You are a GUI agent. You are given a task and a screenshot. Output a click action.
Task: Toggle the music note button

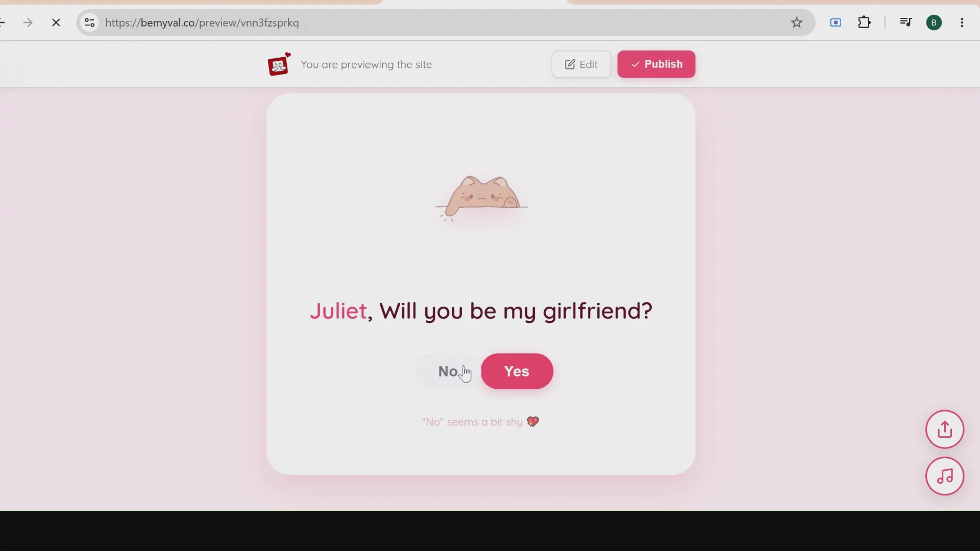[x=945, y=477]
